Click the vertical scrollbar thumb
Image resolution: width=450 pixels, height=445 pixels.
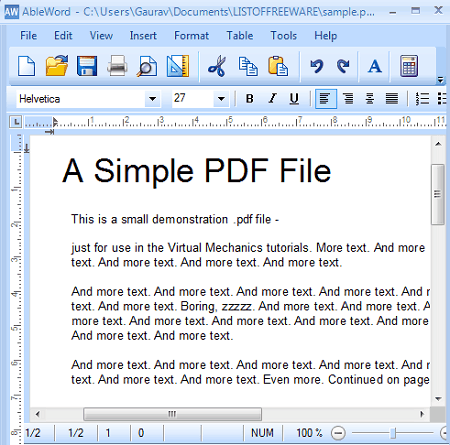(x=438, y=194)
